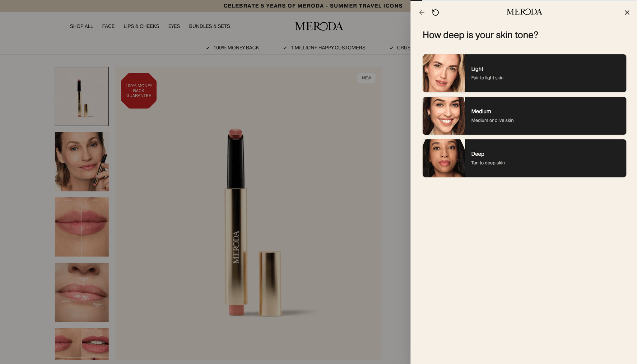Select the woman holding lipstick thumbnail
637x364 pixels.
(82, 162)
